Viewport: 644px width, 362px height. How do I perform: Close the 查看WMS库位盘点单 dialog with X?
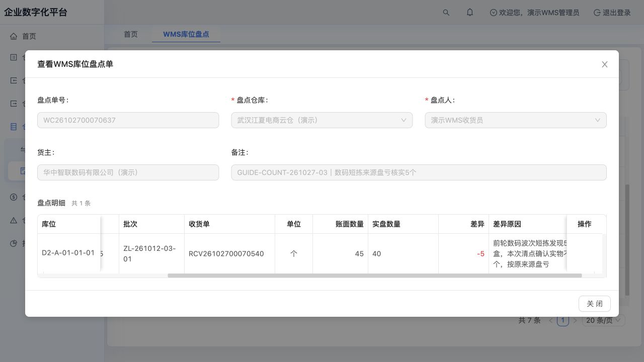point(605,64)
